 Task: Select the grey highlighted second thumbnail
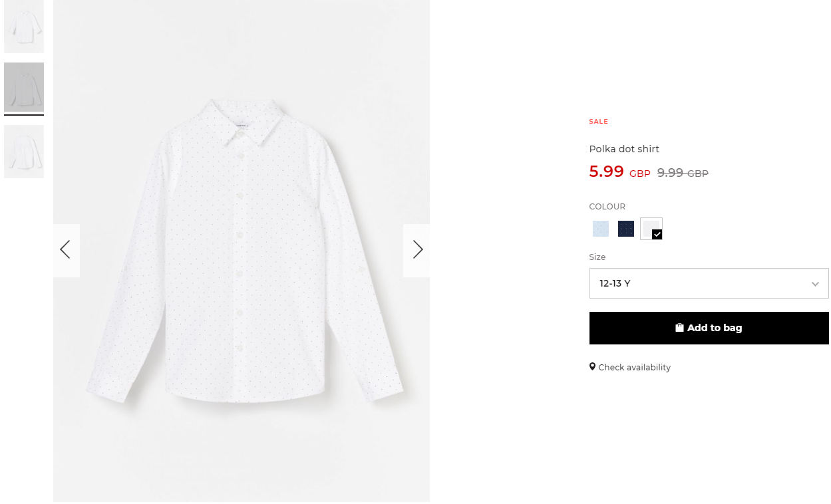(24, 87)
